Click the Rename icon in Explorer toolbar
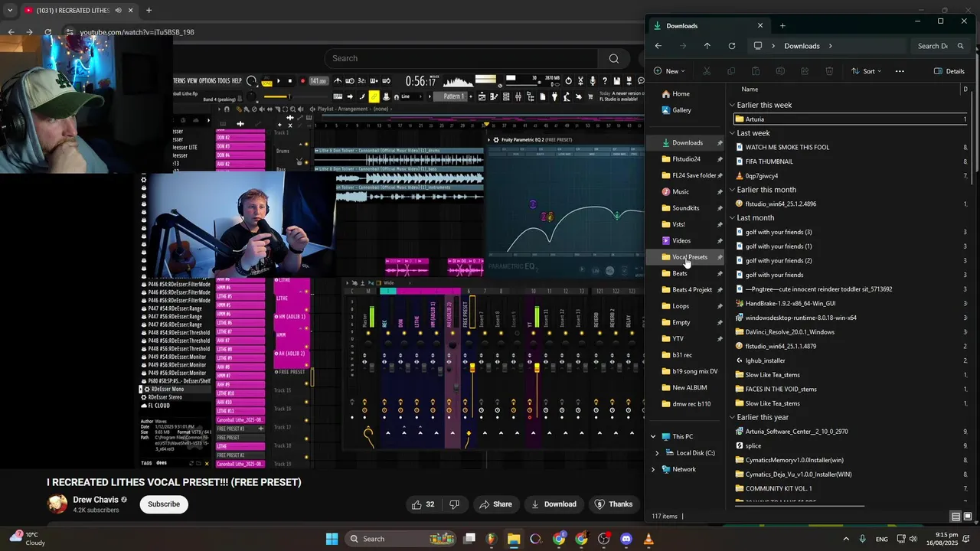The height and width of the screenshot is (551, 980). (x=780, y=71)
